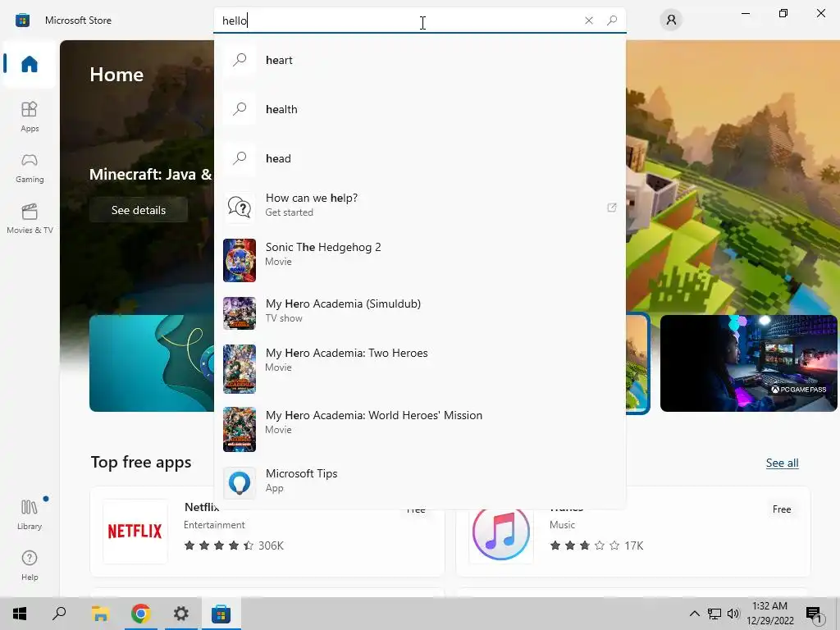
Task: Open File Explorer from taskbar
Action: pyautogui.click(x=100, y=614)
